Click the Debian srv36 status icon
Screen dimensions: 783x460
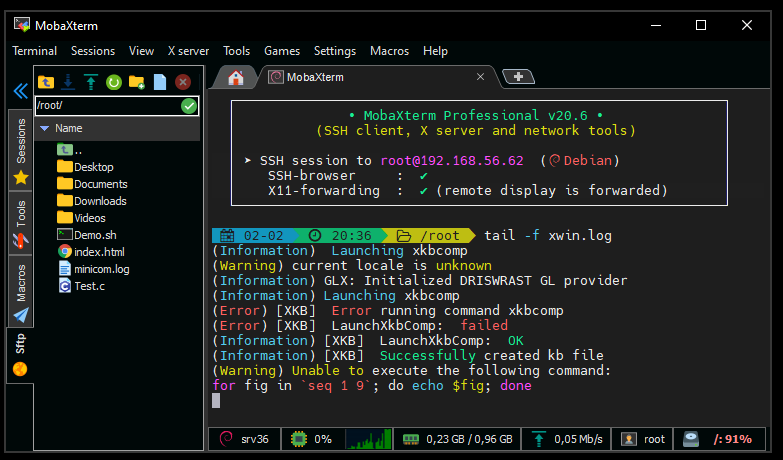click(226, 439)
